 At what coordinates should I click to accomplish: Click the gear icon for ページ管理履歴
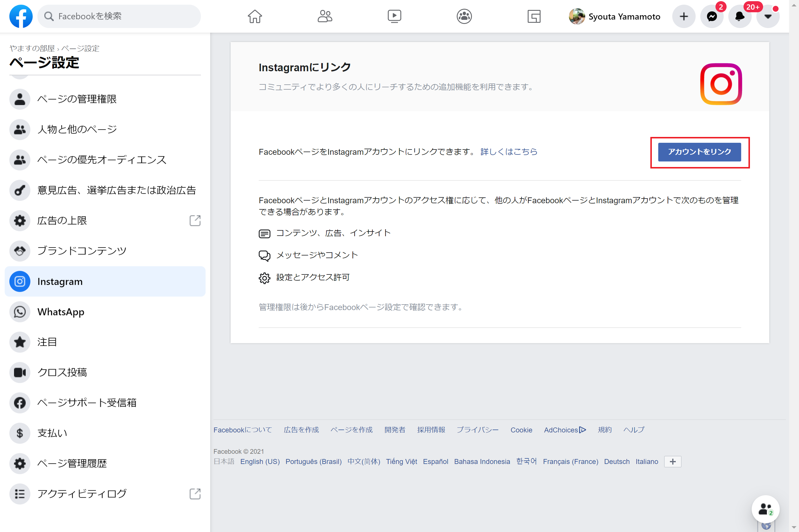[x=20, y=463]
